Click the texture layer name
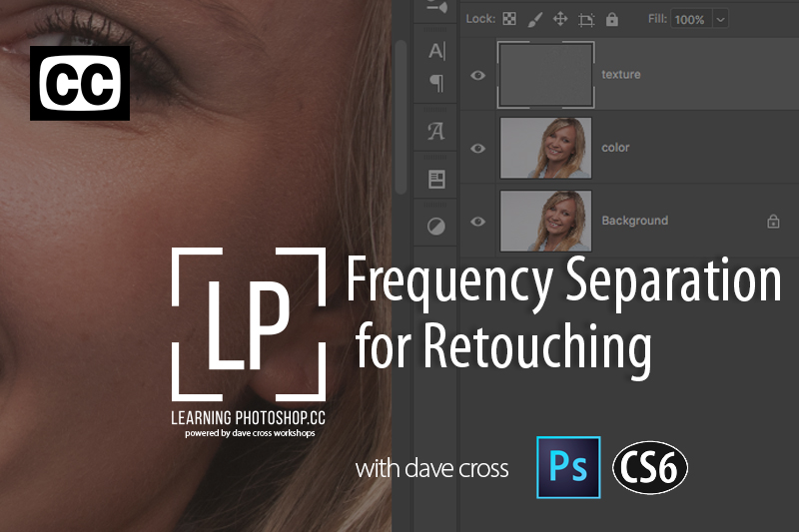This screenshot has height=532, width=799. click(620, 74)
